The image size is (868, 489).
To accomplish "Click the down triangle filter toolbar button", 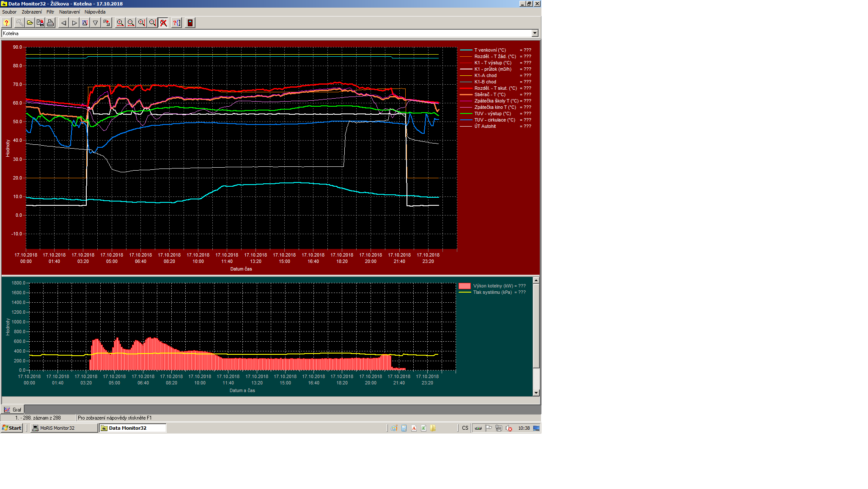I will point(96,23).
